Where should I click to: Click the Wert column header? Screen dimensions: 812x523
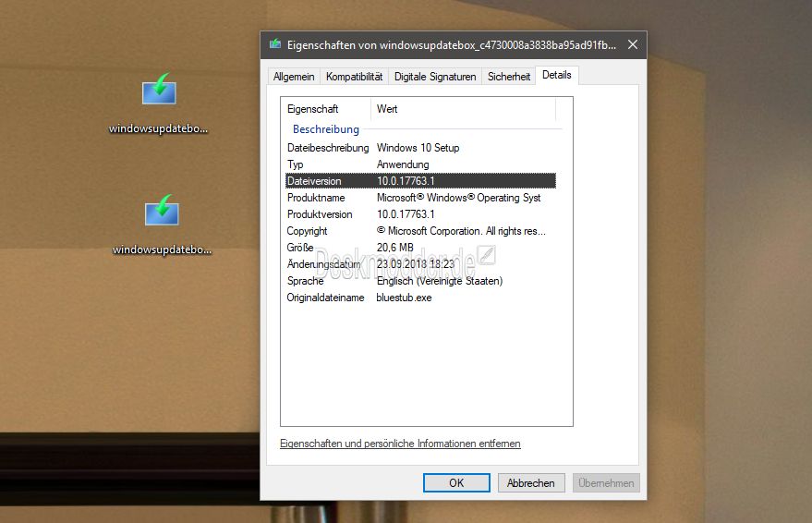pyautogui.click(x=464, y=109)
